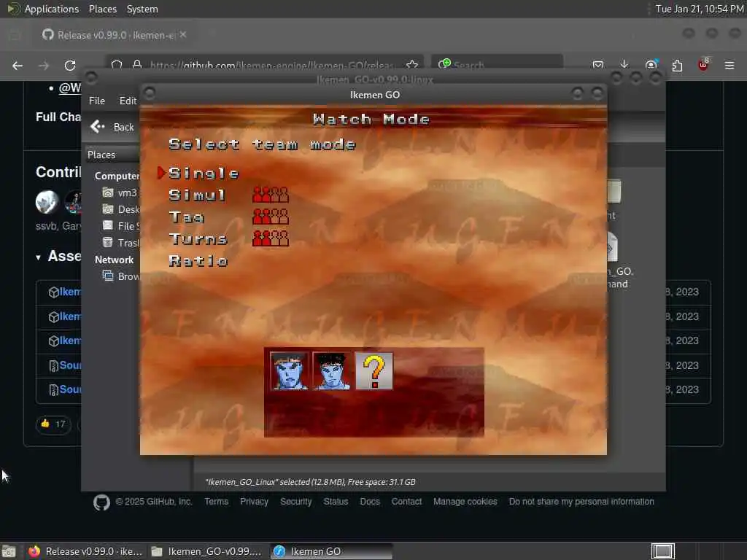The width and height of the screenshot is (747, 560).
Task: Click Firefox forward navigation arrow
Action: pyautogui.click(x=44, y=65)
